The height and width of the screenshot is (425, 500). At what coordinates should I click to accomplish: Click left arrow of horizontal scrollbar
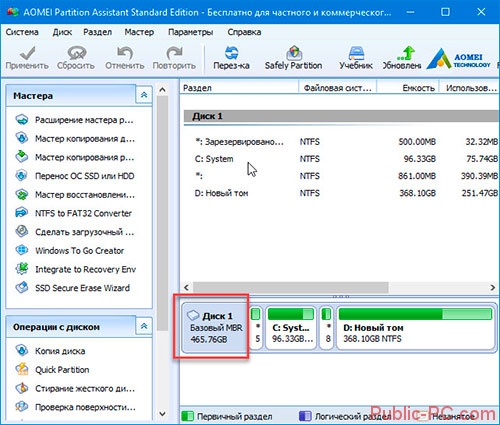click(x=186, y=287)
